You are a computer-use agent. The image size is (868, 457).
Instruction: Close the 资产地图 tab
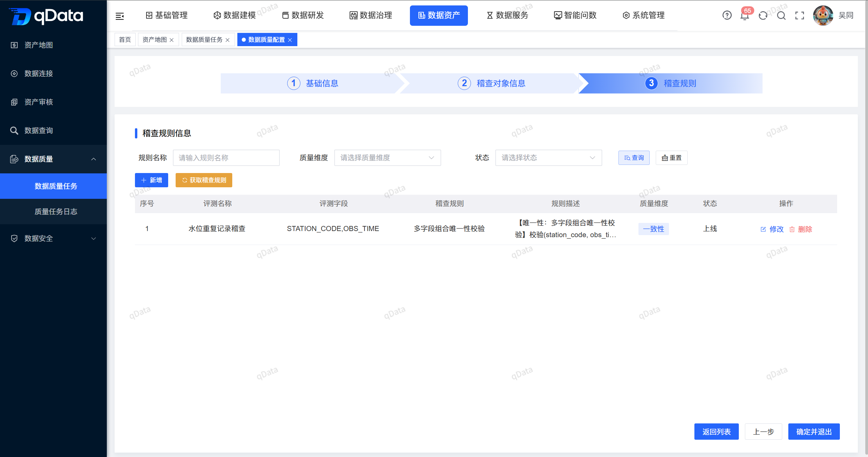tap(172, 40)
